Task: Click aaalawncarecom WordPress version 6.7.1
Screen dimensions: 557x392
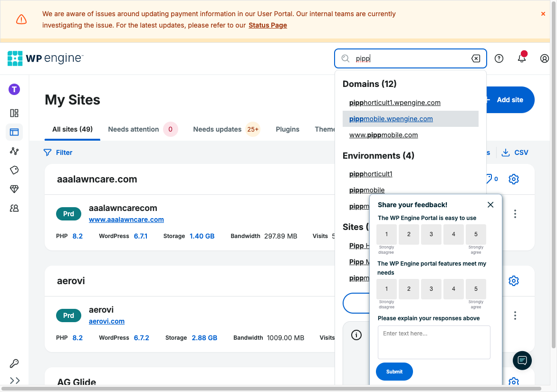Action: 141,236
